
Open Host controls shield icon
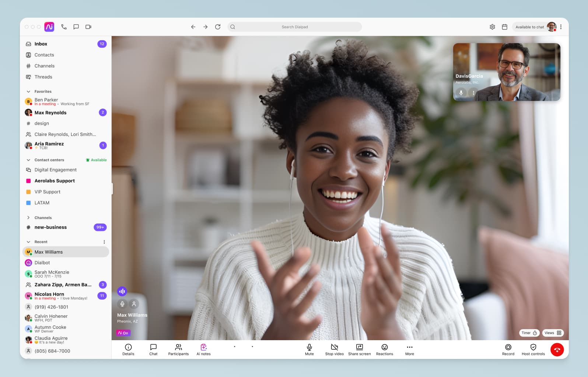pos(533,347)
